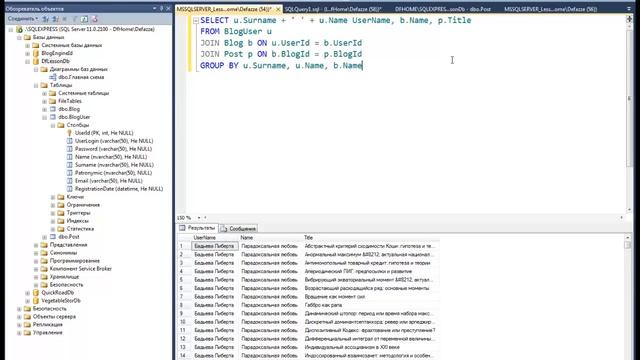Expand the Системные базы данных node
640x360 pixels.
click(27, 45)
